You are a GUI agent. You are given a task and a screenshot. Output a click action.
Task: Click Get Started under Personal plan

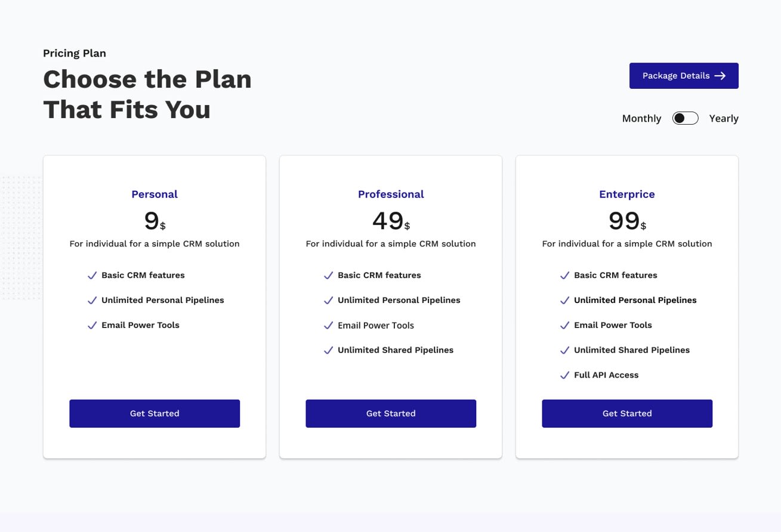coord(155,413)
